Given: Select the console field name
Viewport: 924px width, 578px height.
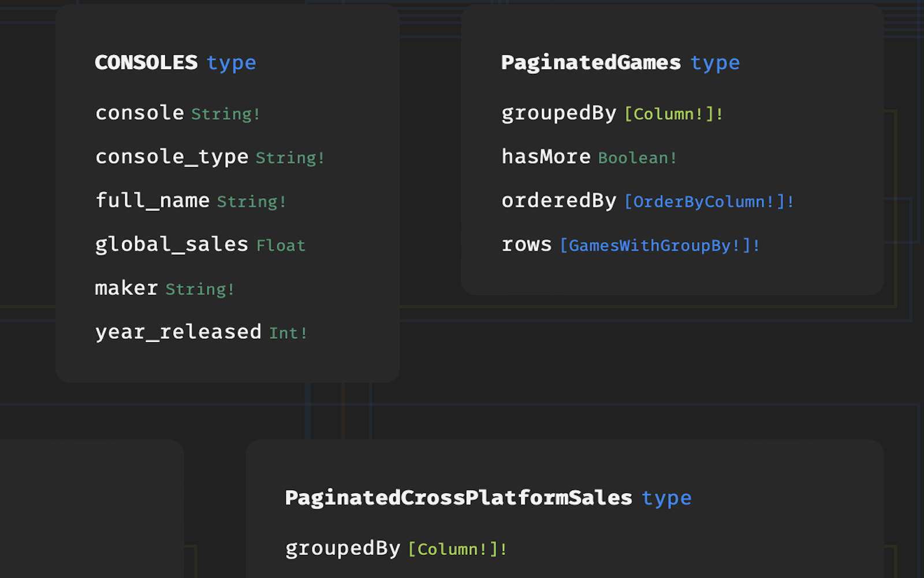Looking at the screenshot, I should tap(140, 113).
